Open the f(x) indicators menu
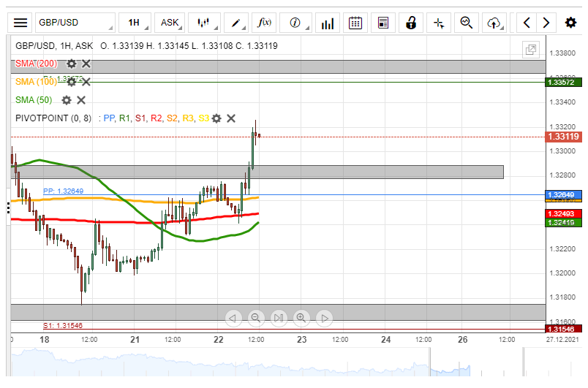 click(x=264, y=23)
